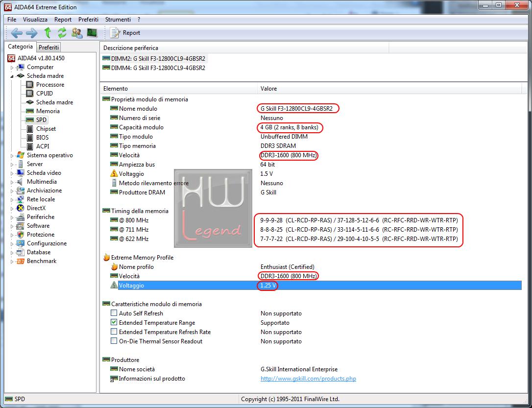Expand the Multimedia tree node
This screenshot has height=408, width=532.
12,182
